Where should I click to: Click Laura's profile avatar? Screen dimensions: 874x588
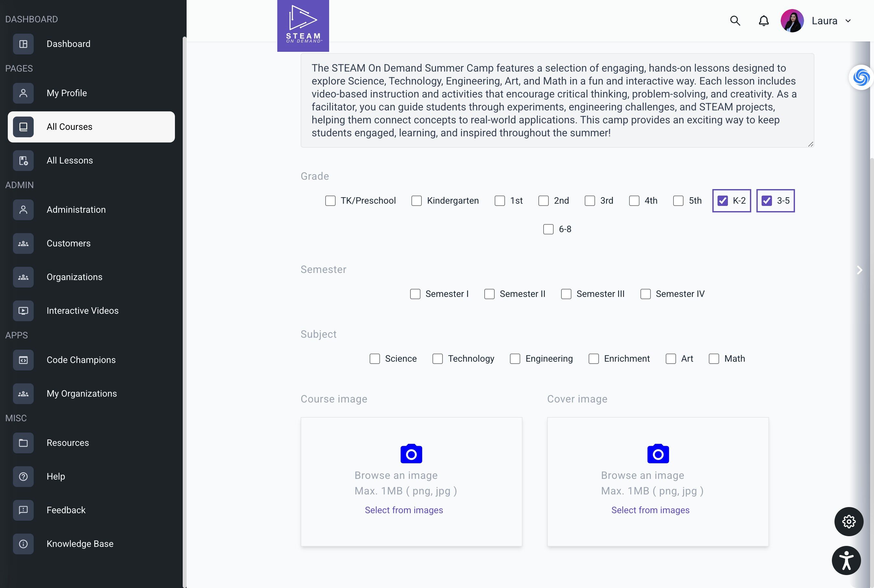pos(792,21)
